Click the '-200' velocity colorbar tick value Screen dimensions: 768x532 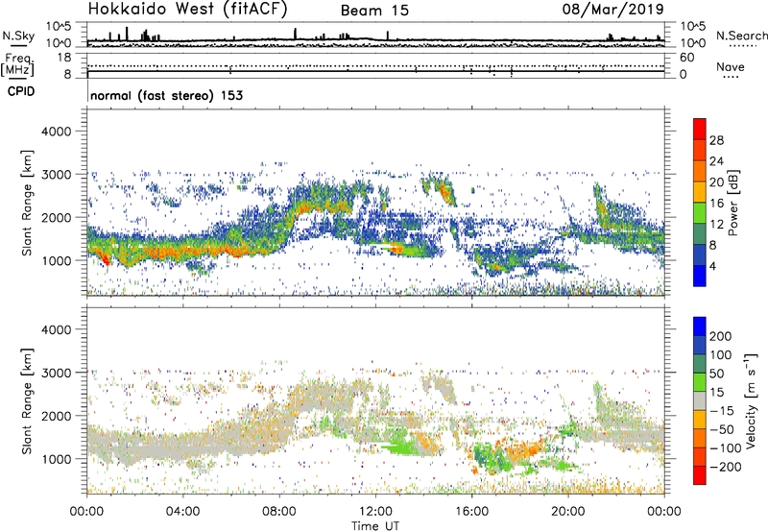click(726, 468)
